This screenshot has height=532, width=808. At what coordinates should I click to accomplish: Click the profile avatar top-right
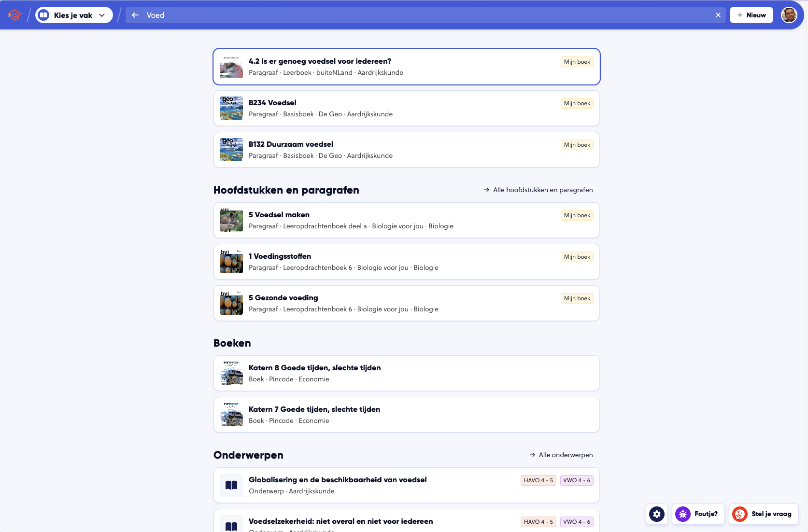pyautogui.click(x=789, y=14)
